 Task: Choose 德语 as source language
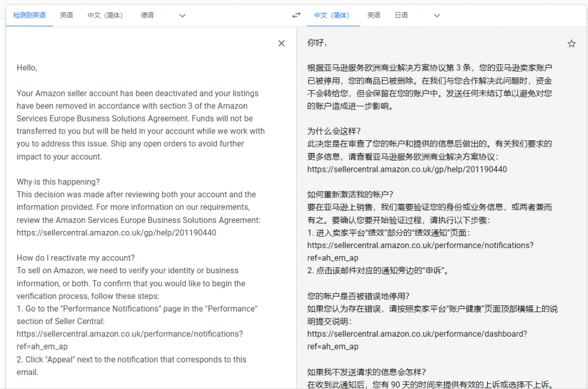click(x=147, y=15)
